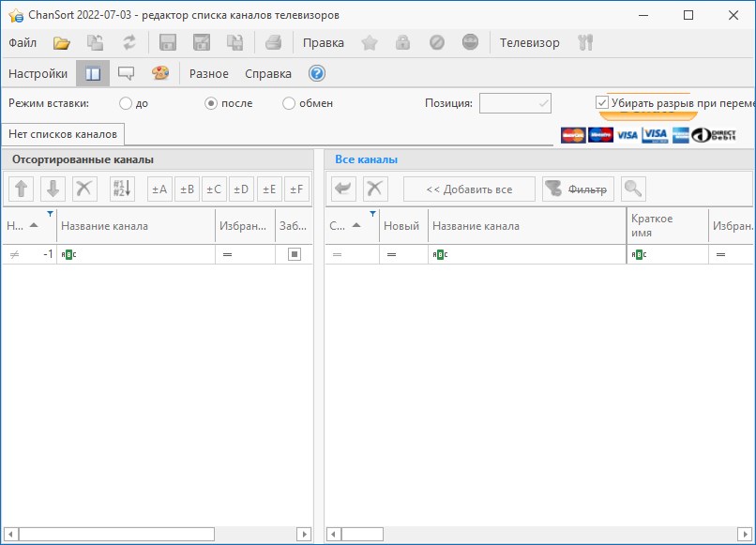
Task: Click the open file folder icon
Action: tap(62, 42)
